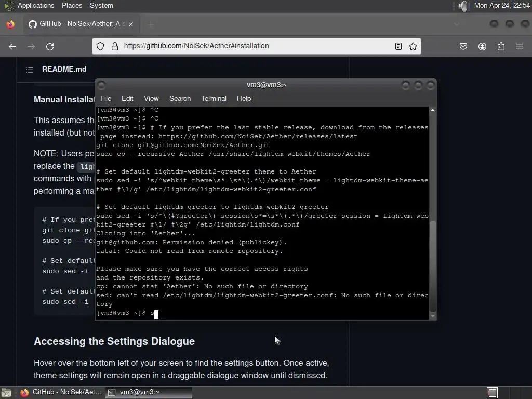Open the Applications menu
The width and height of the screenshot is (532, 399).
click(x=36, y=5)
